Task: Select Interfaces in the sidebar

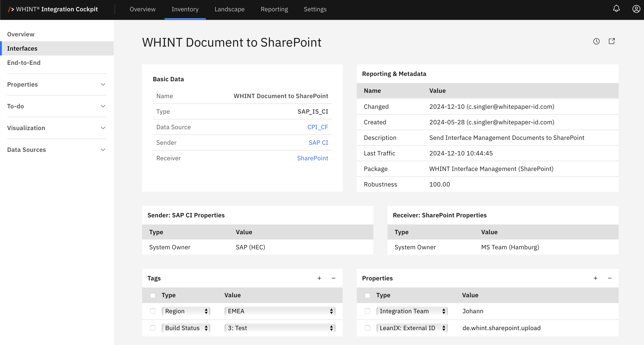Action: [57, 48]
